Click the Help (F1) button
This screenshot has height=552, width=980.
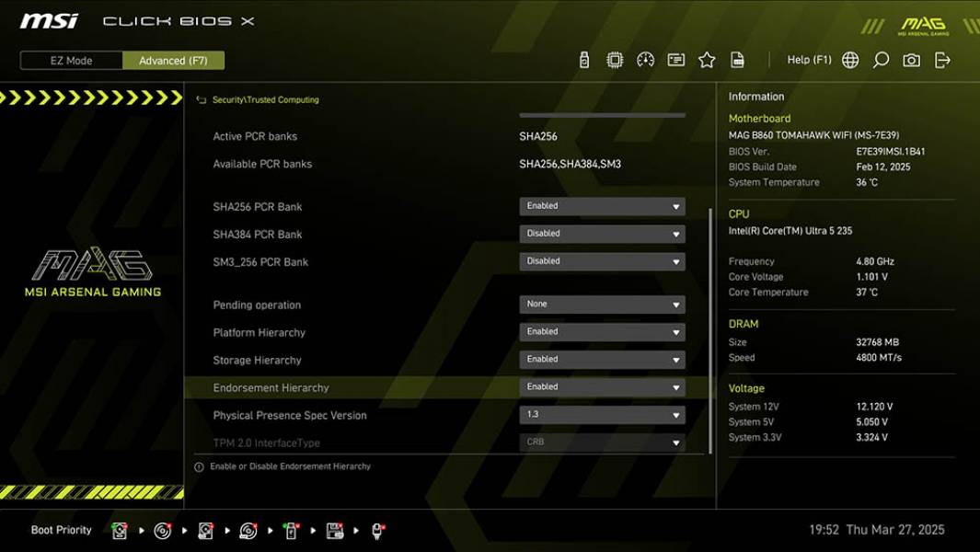(x=809, y=60)
